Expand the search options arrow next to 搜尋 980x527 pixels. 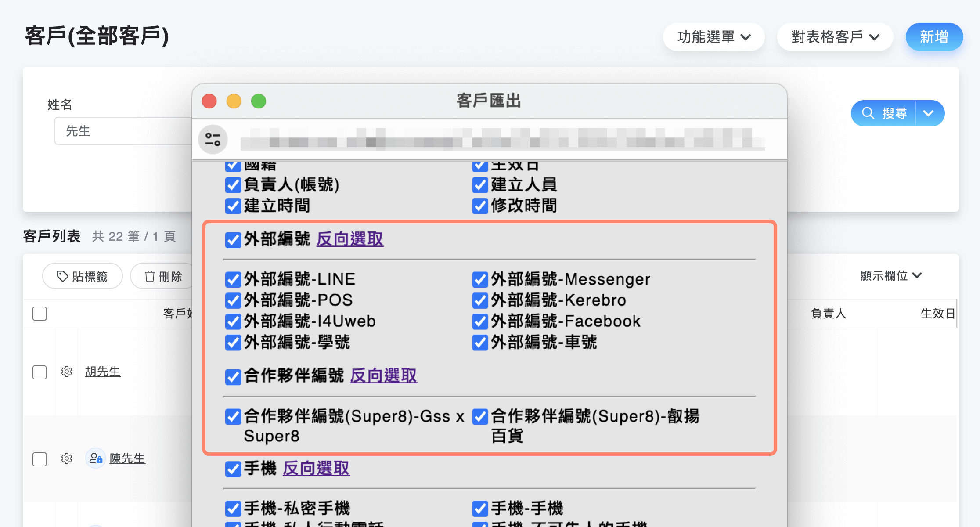(x=929, y=113)
